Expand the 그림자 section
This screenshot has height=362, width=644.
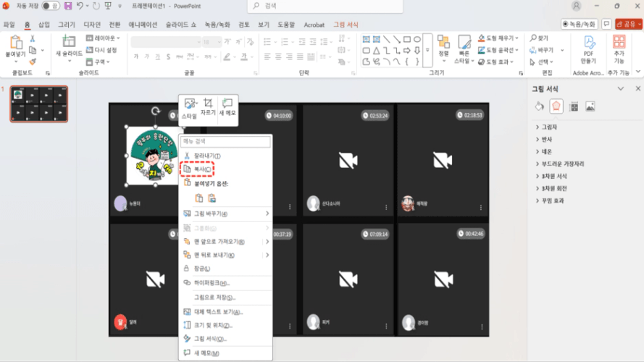[x=547, y=127]
